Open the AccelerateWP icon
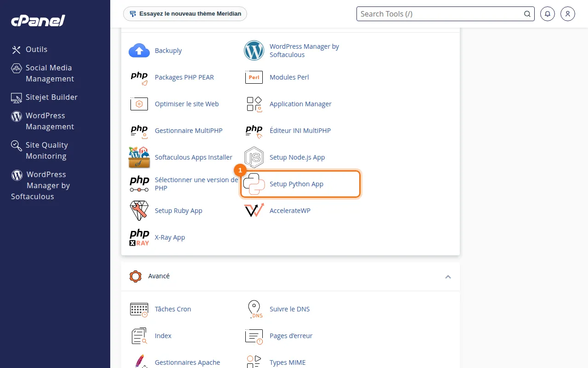Image resolution: width=588 pixels, height=368 pixels. tap(254, 211)
